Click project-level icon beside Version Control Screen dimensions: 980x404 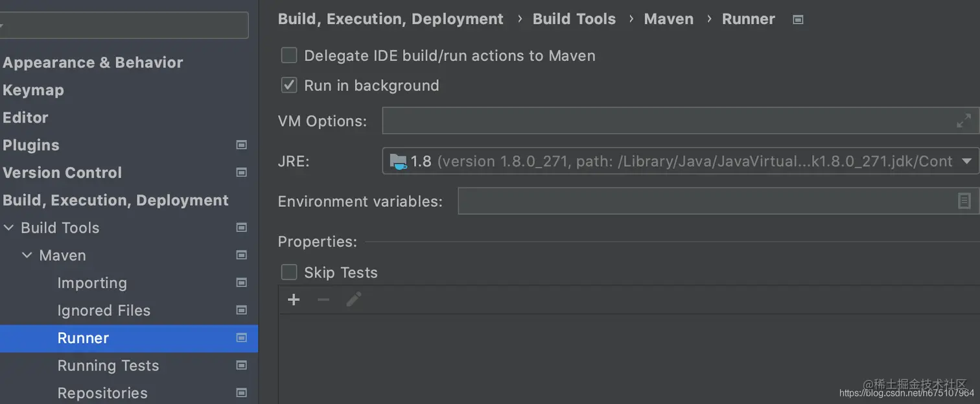(242, 172)
